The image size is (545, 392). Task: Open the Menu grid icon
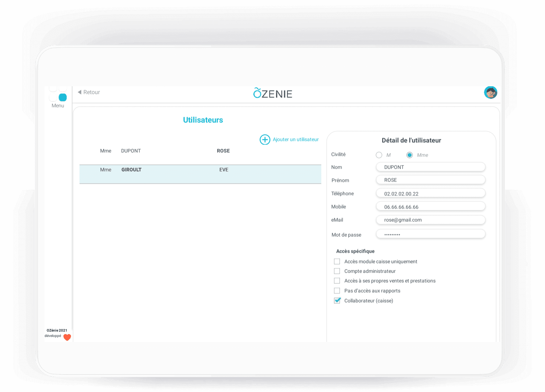click(58, 94)
